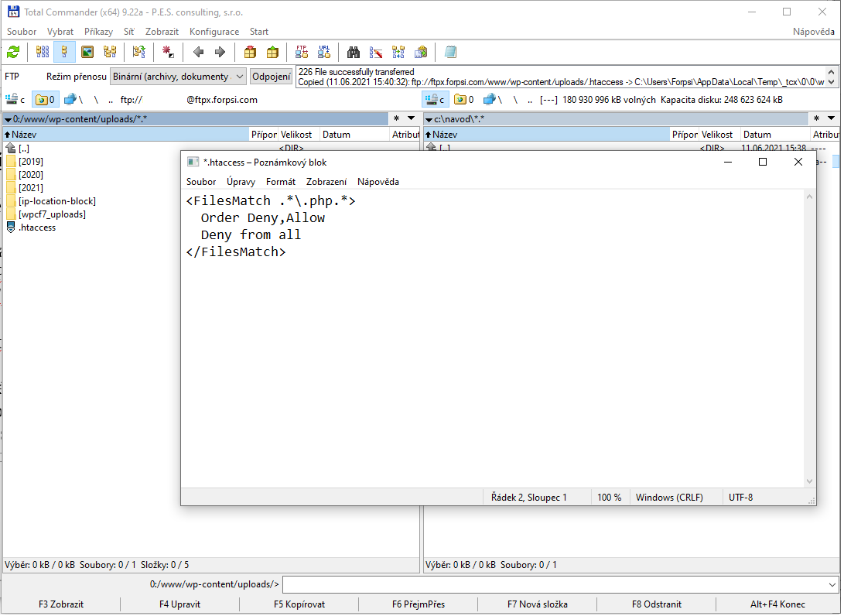844x616 pixels.
Task: Switch to brief file view icon
Action: (43, 52)
